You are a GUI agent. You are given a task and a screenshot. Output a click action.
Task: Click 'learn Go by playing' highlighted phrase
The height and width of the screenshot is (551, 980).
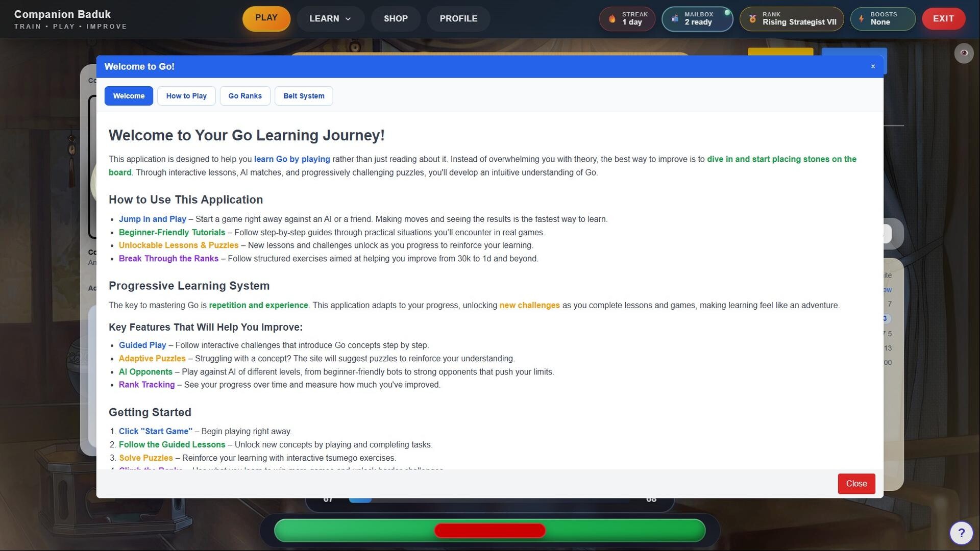292,159
